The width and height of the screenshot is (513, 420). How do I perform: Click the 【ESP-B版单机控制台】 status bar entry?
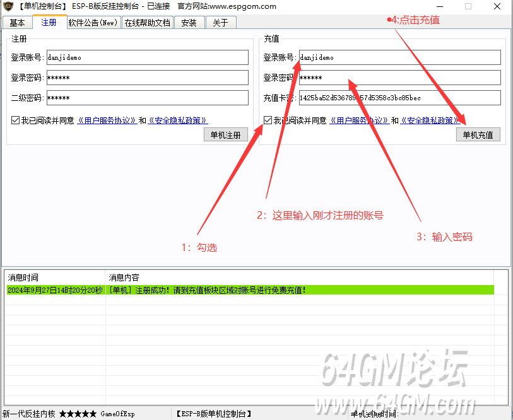(x=214, y=414)
